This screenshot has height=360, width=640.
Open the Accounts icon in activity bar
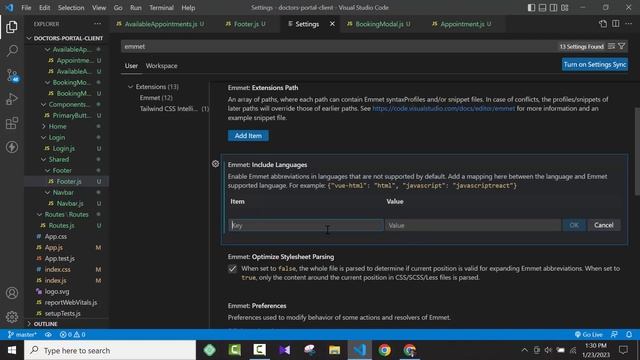12,293
